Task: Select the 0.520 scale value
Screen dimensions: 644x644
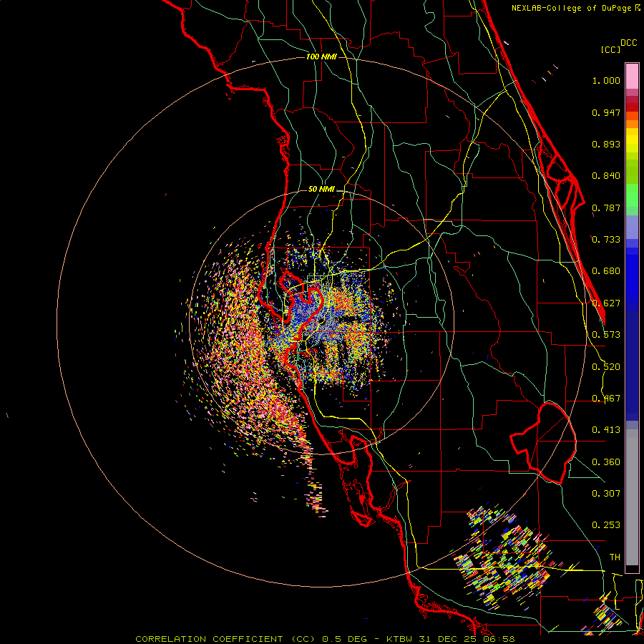Action: [x=606, y=367]
